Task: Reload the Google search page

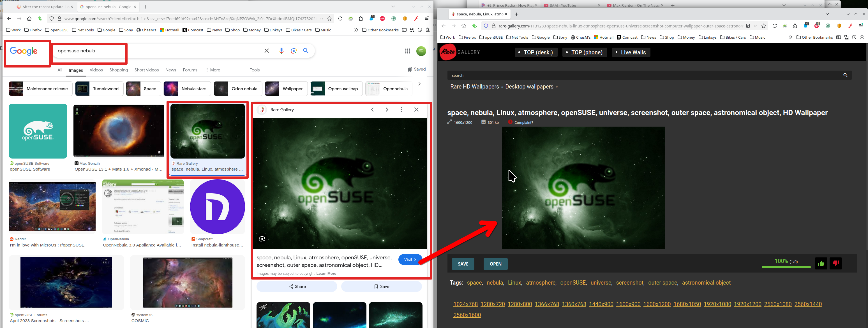Action: click(x=340, y=18)
